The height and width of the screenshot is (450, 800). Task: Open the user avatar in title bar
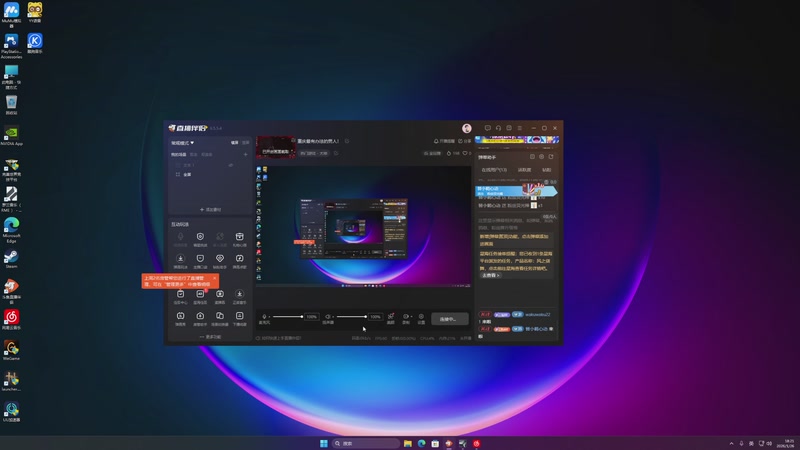tap(466, 128)
